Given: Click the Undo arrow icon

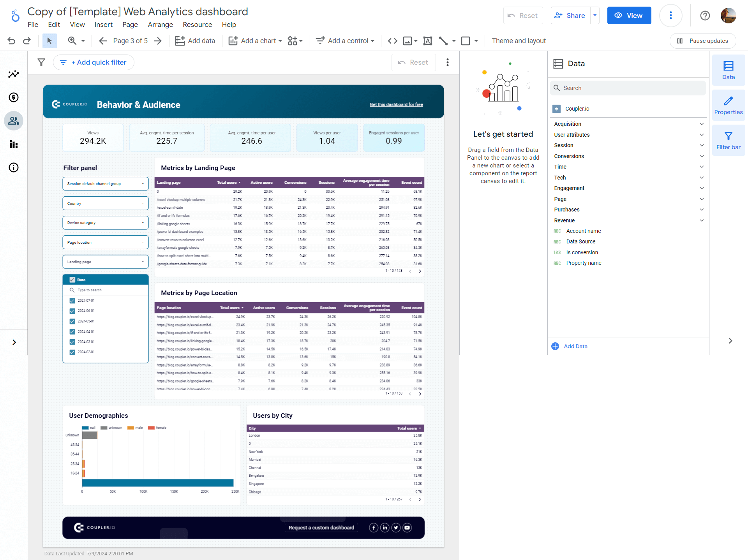Looking at the screenshot, I should [11, 41].
